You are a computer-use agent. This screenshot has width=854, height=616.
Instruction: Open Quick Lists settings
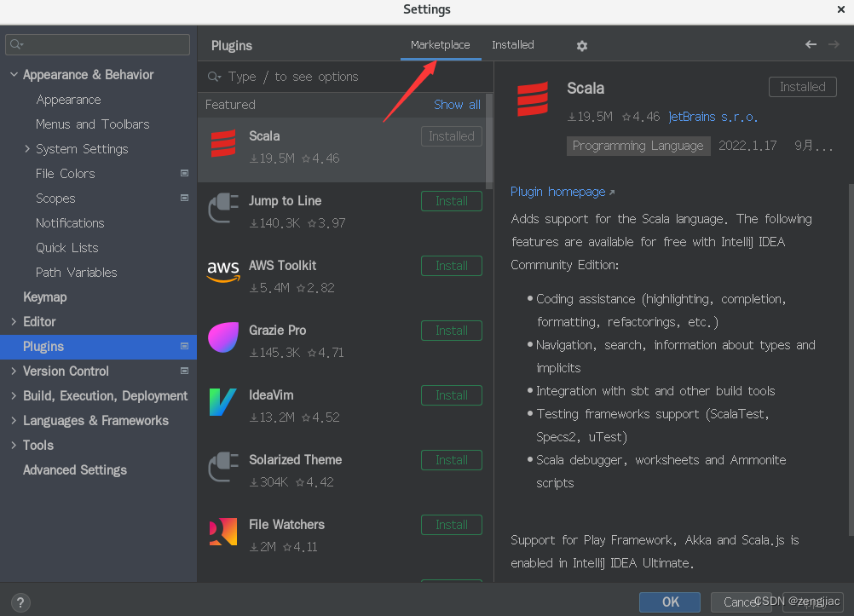(67, 247)
